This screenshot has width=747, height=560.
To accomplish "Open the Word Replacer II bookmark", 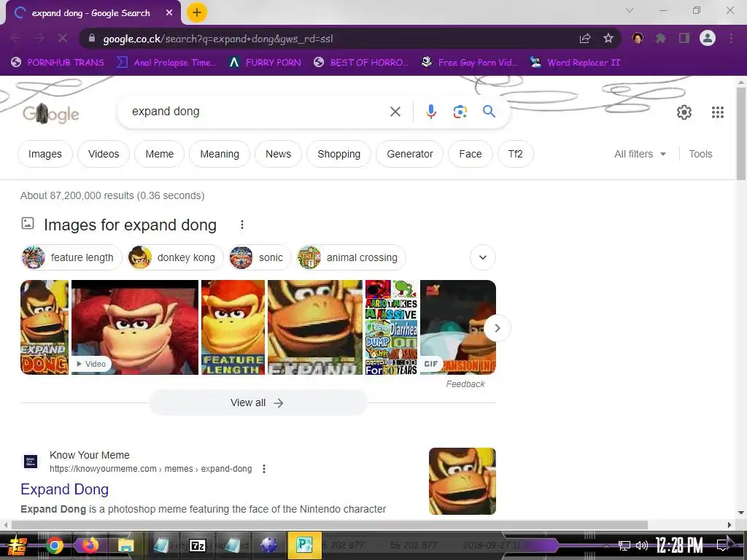I will tap(575, 63).
